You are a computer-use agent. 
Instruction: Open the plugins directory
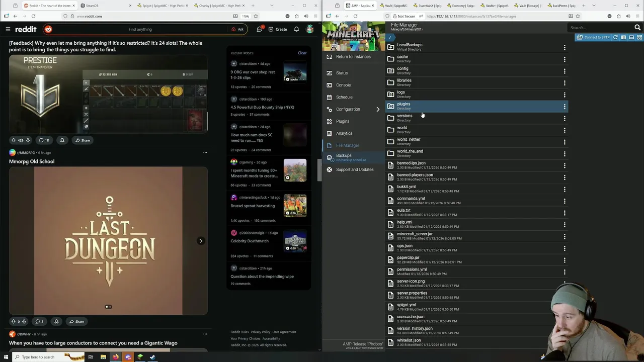[x=477, y=106]
